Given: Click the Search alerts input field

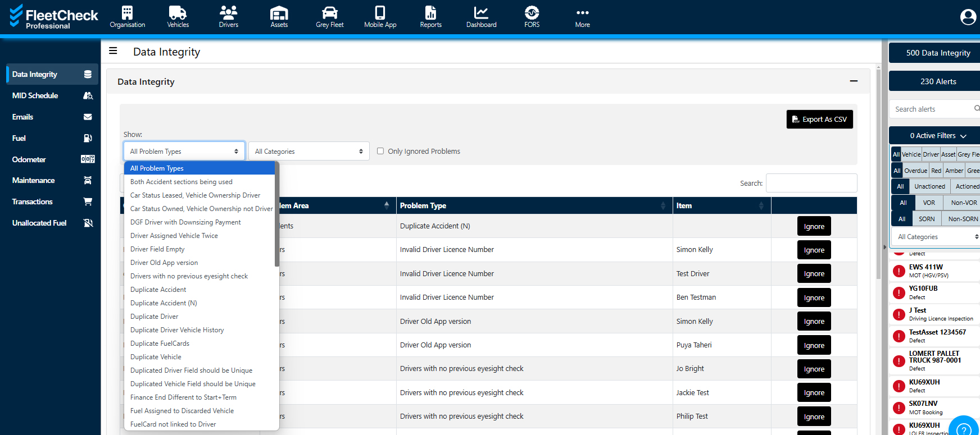Looking at the screenshot, I should click(932, 109).
